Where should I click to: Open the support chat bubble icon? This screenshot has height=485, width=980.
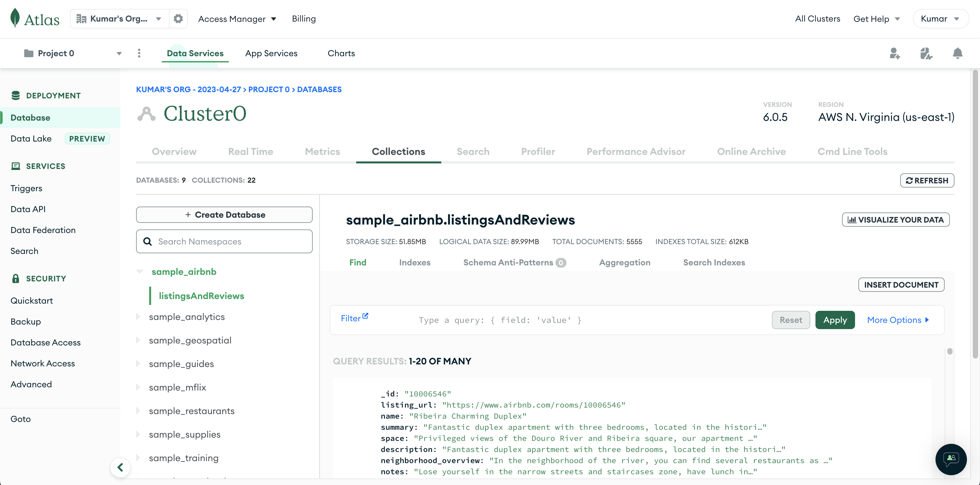click(951, 459)
